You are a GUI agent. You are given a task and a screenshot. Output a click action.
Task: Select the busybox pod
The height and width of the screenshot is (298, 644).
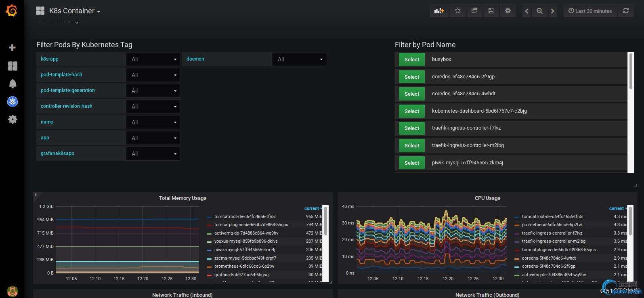click(x=412, y=59)
